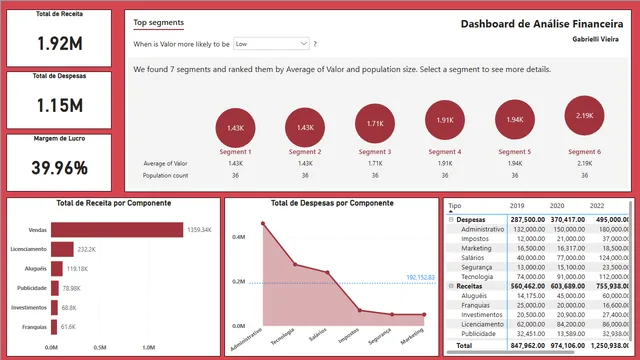
Task: Open the Segment 5 label link
Action: [x=515, y=152]
